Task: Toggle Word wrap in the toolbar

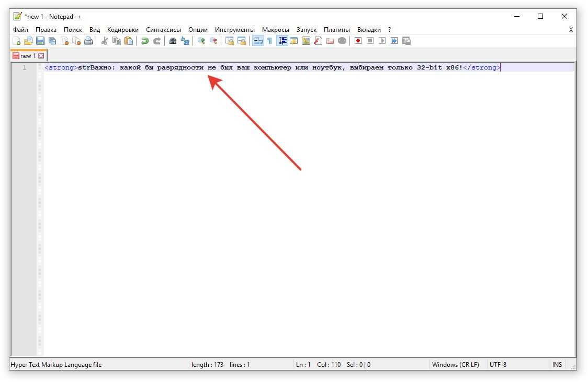Action: 257,41
